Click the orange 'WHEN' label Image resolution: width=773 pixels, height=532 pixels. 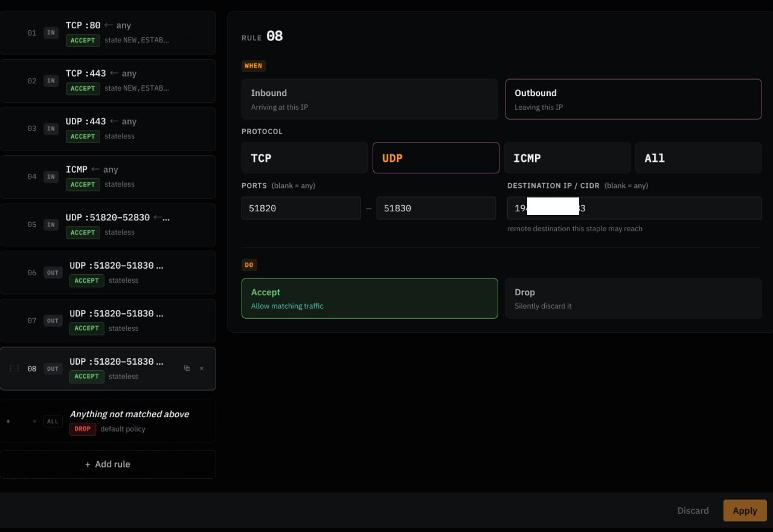pyautogui.click(x=254, y=66)
